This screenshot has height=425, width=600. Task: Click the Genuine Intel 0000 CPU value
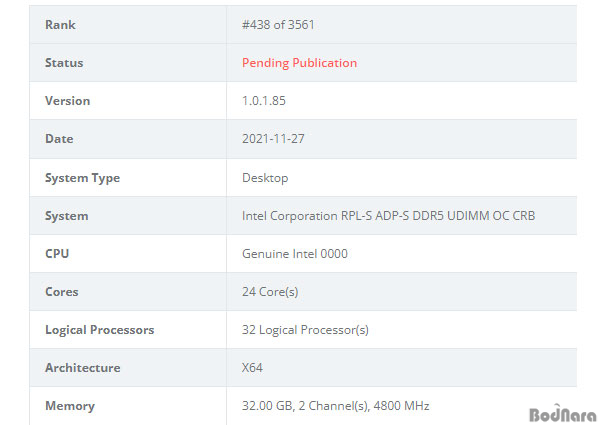click(295, 254)
